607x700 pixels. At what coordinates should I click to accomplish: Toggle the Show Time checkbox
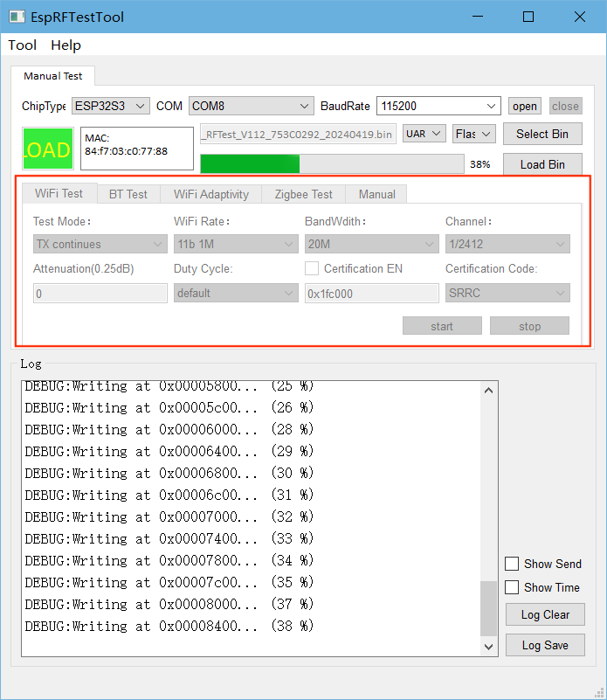(512, 587)
